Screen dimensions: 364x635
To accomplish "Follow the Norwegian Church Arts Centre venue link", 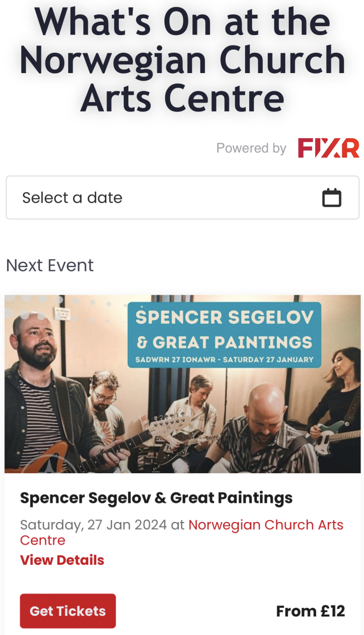I will 182,532.
